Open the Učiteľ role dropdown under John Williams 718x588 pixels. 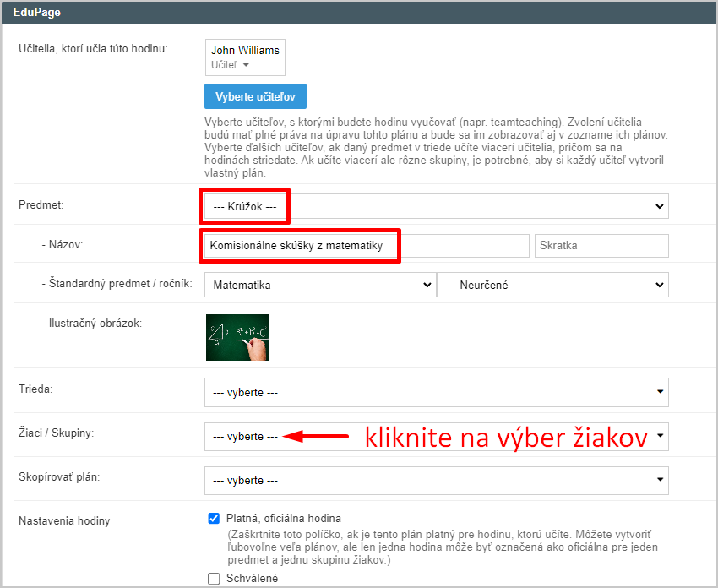point(230,64)
